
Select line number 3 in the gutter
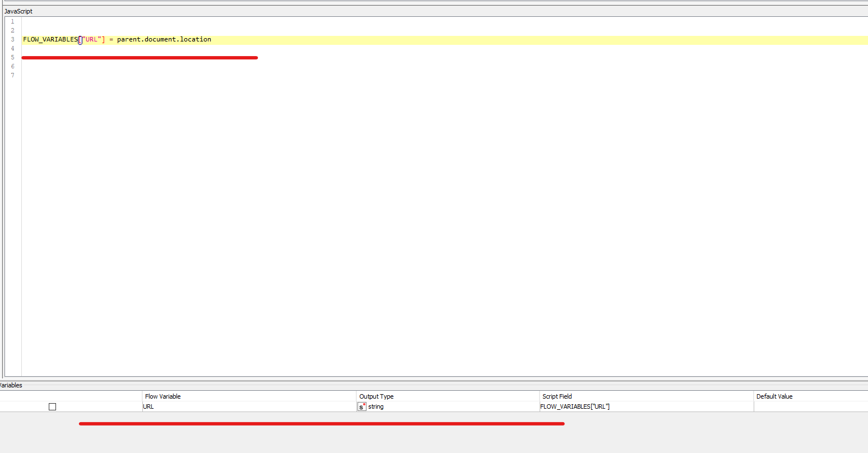[12, 39]
